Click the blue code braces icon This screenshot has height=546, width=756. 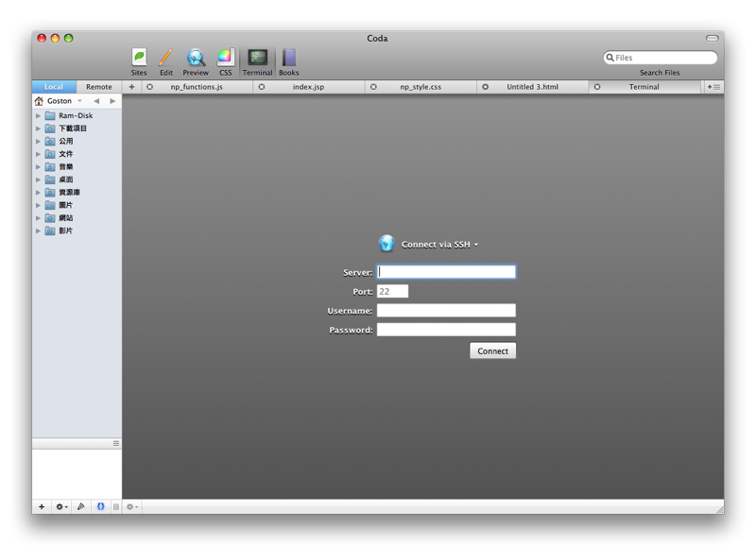(100, 507)
